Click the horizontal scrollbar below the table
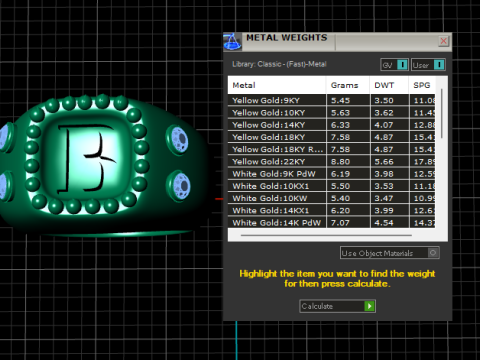 [x=326, y=235]
